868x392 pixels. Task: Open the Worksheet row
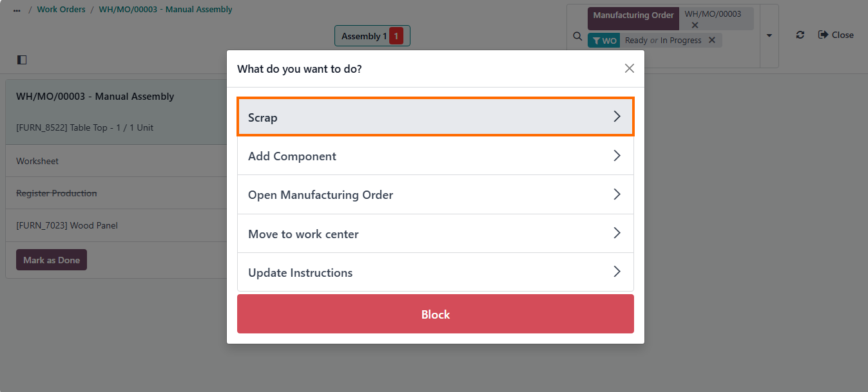coord(116,161)
